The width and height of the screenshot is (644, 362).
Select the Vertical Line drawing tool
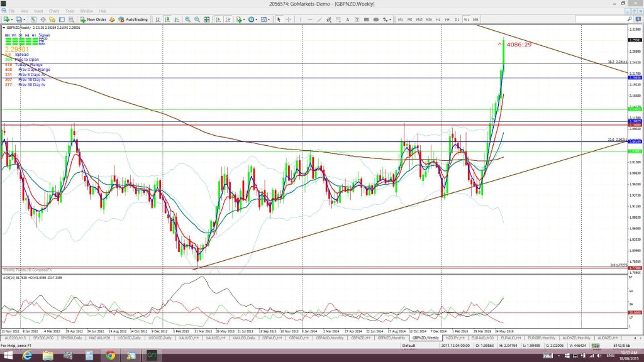tap(301, 19)
